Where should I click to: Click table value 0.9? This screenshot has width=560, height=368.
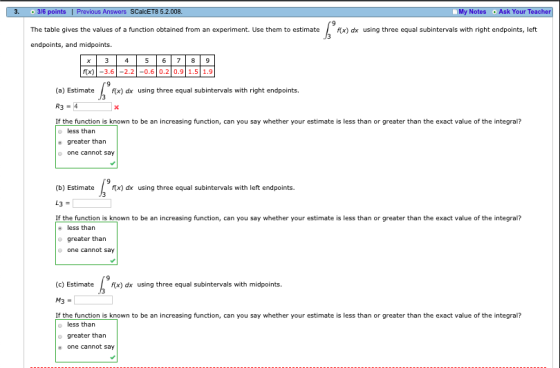pos(179,72)
